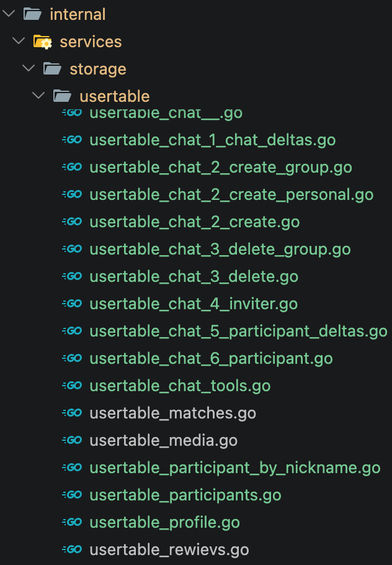
Task: Click the storage folder icon
Action: (52, 69)
